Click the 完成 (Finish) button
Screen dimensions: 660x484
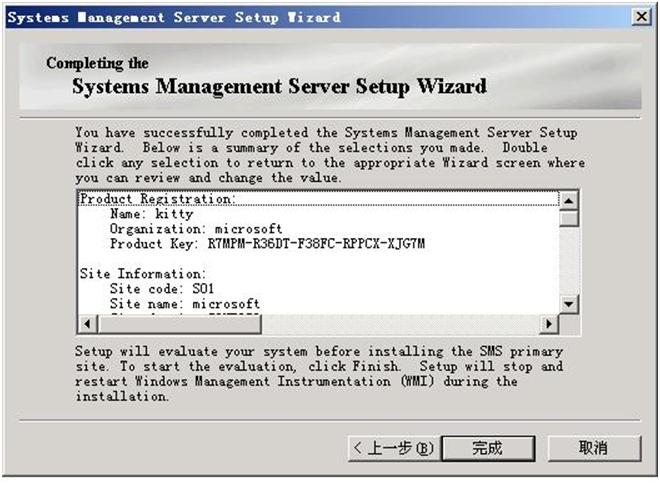click(x=488, y=448)
